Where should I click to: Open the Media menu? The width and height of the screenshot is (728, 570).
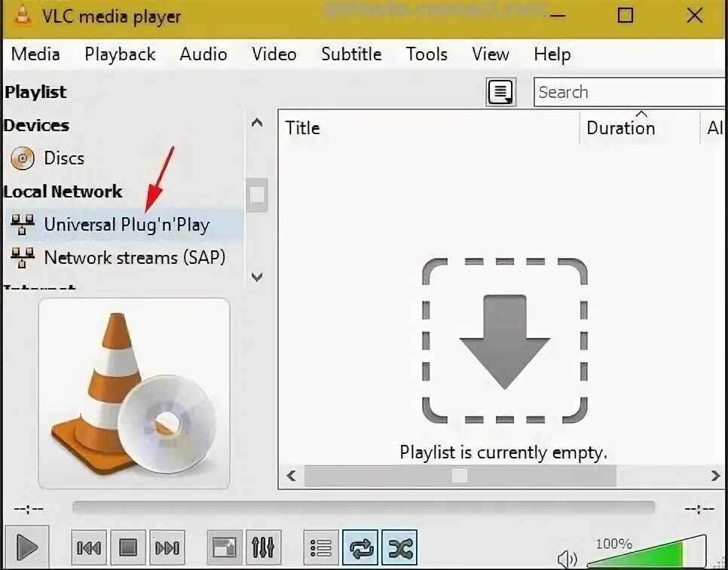tap(35, 54)
